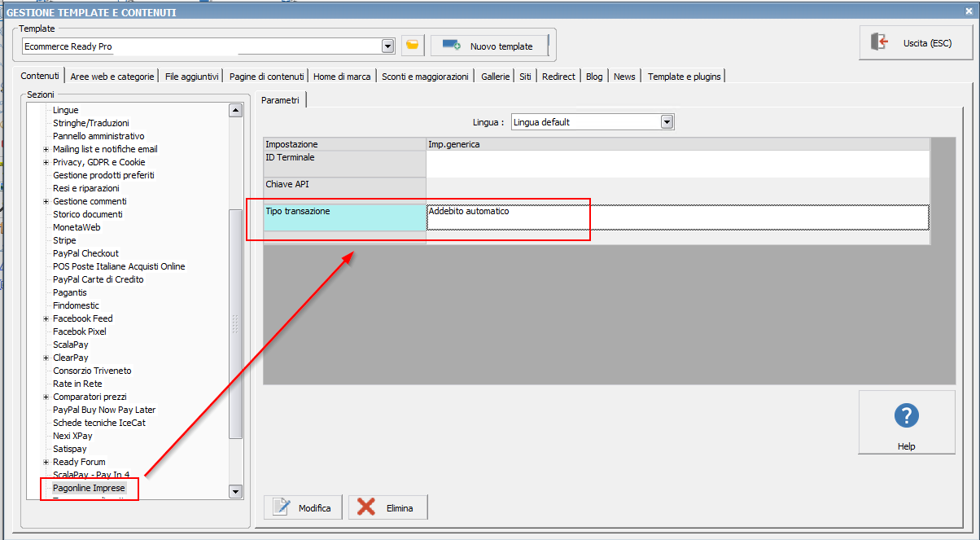Select ScalaPay - Pay In 4 item
The width and height of the screenshot is (980, 540).
pyautogui.click(x=91, y=475)
